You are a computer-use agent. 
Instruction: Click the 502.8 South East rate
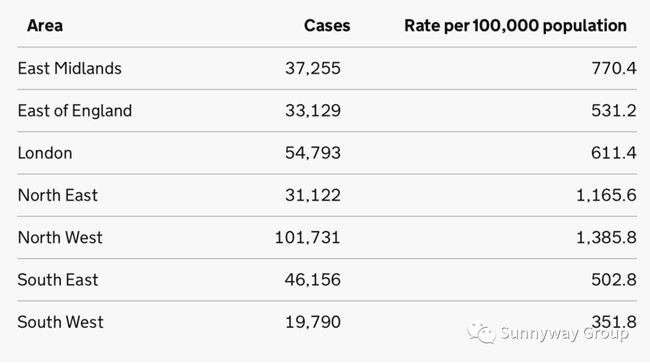[614, 280]
